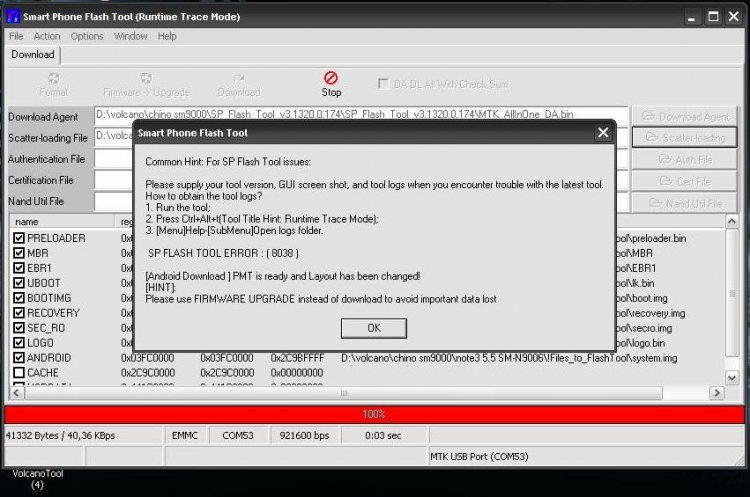Uncheck the EBR1 partition checkbox

19,268
